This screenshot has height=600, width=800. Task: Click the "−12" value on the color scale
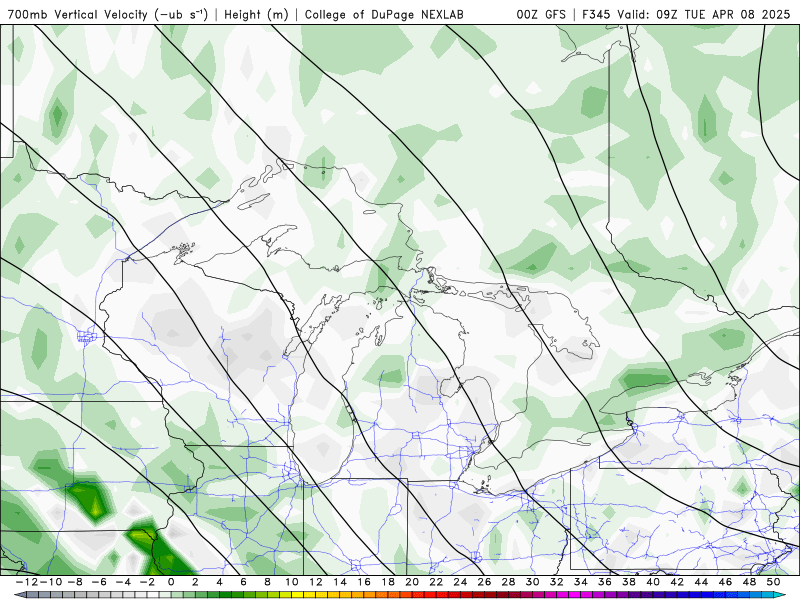[27, 582]
